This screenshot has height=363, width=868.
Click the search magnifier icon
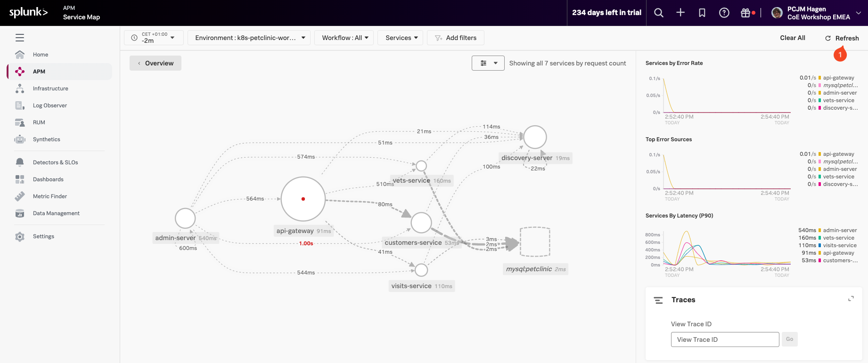(x=659, y=13)
